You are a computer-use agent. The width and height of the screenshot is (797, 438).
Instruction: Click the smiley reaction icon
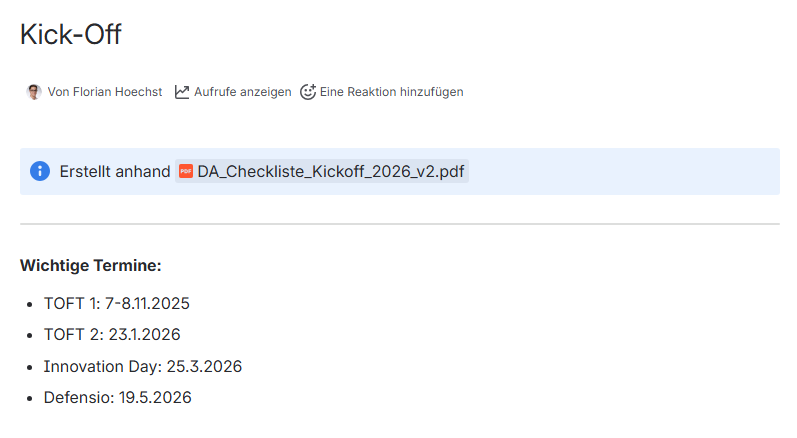point(308,92)
